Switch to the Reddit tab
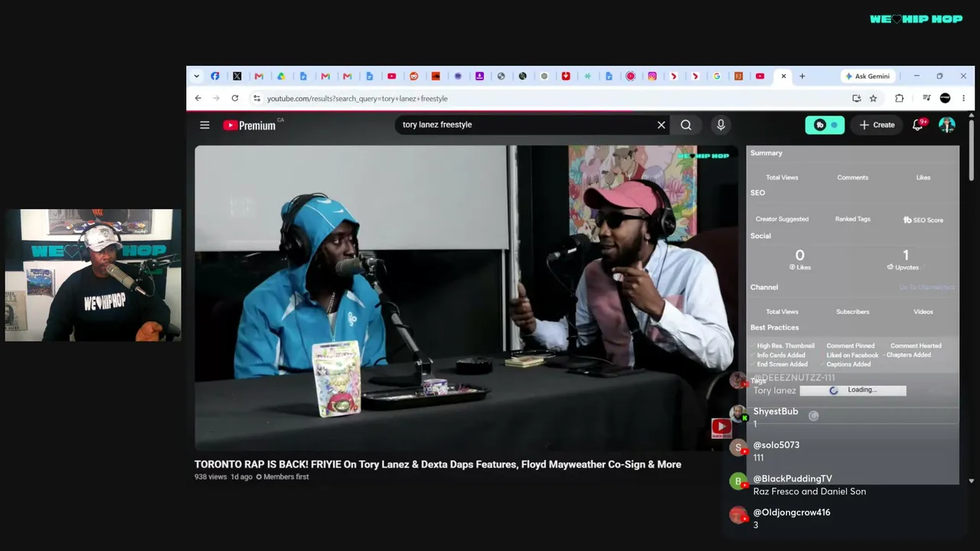 pos(413,76)
